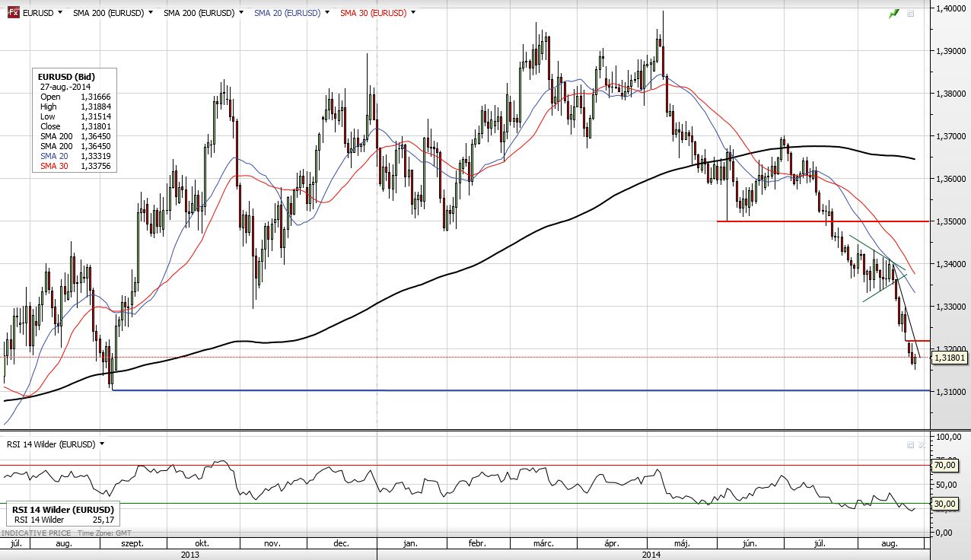Click the red Fx symbol icon
This screenshot has width=971, height=560.
[x=13, y=13]
